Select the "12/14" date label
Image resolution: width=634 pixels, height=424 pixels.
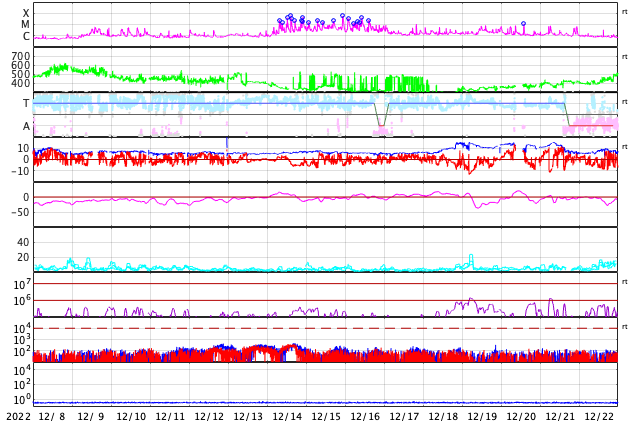[x=287, y=416]
